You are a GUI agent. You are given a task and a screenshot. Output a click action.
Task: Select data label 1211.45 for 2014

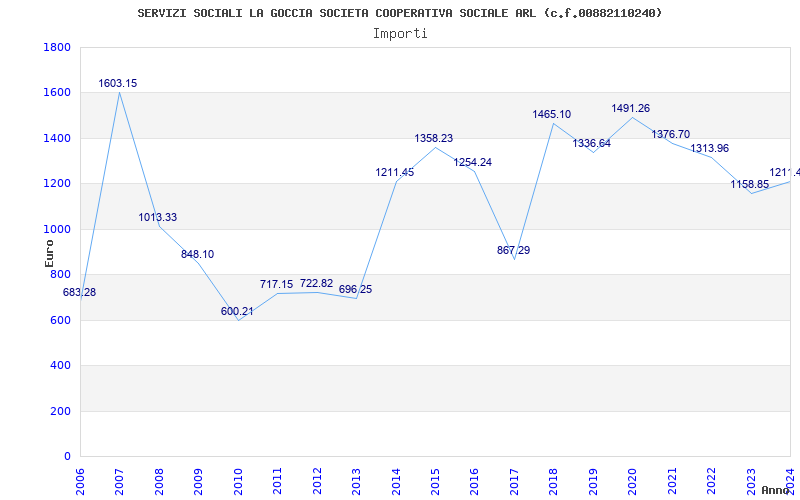395,172
